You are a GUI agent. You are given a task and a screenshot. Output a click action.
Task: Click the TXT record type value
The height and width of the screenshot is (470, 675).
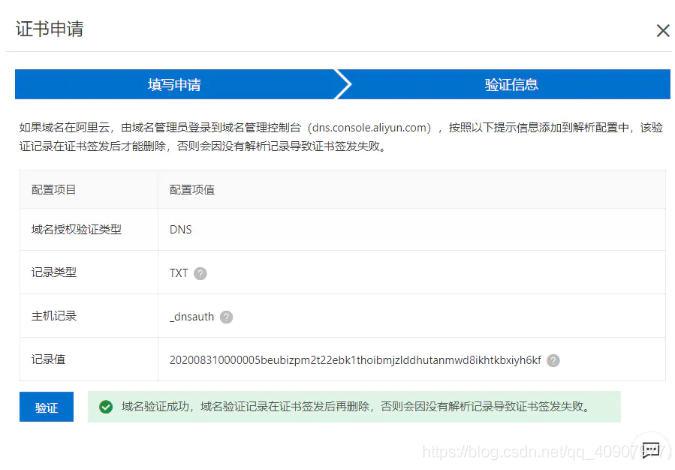(x=179, y=273)
